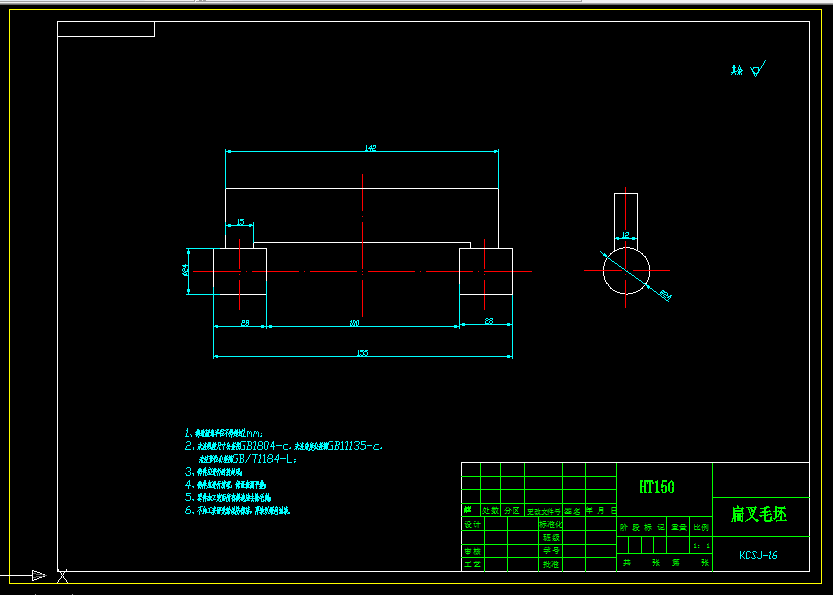Select the 28 dimension under the right boss
This screenshot has height=595, width=833.
(489, 320)
